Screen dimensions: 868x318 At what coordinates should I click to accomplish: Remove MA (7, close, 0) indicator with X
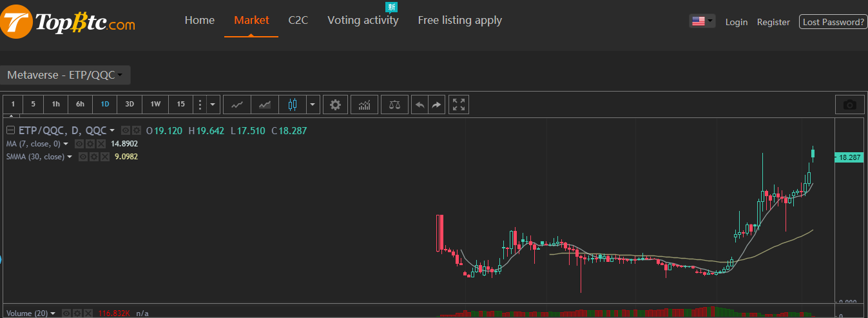tap(101, 144)
